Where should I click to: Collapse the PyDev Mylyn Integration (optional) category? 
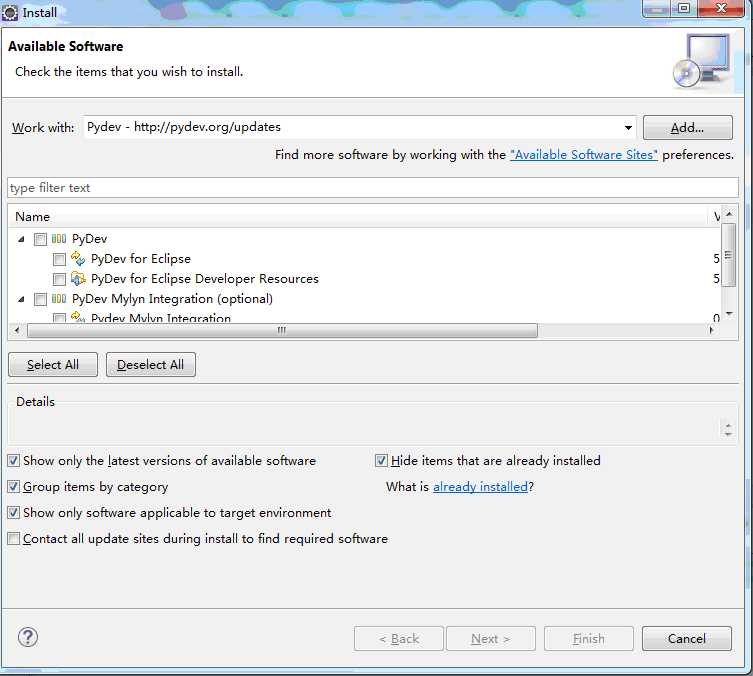coord(21,300)
